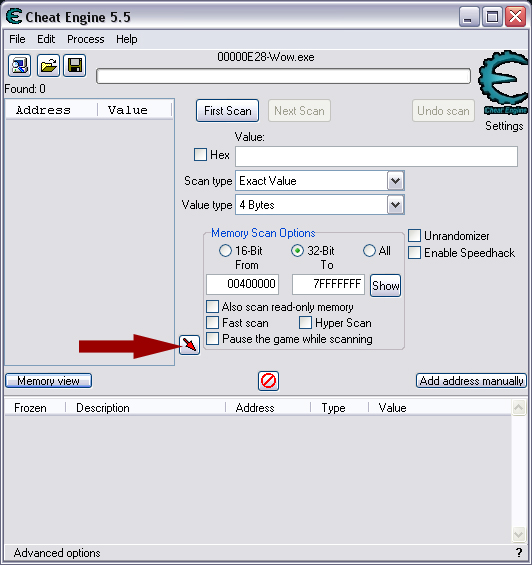
Task: Click the bottom table Address column header
Action: coord(268,408)
